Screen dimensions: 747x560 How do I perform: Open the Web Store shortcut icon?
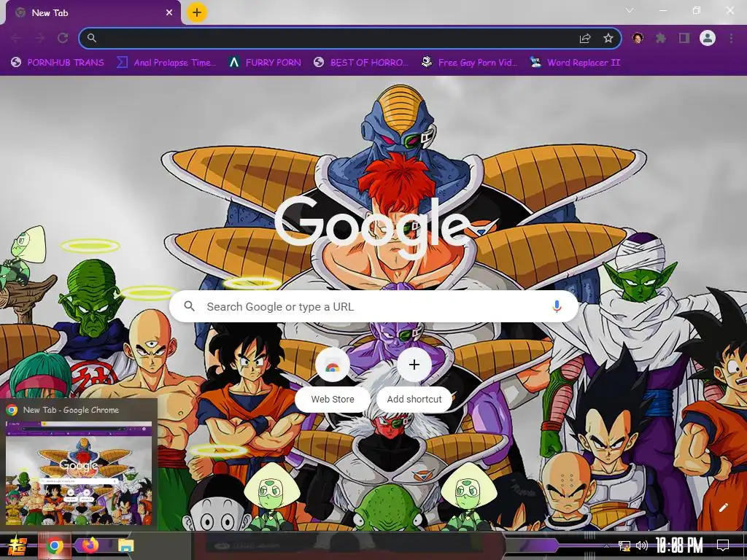[333, 366]
